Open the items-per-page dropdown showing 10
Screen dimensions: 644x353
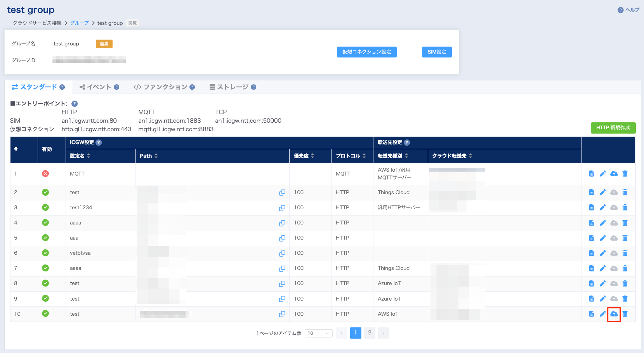coord(318,333)
